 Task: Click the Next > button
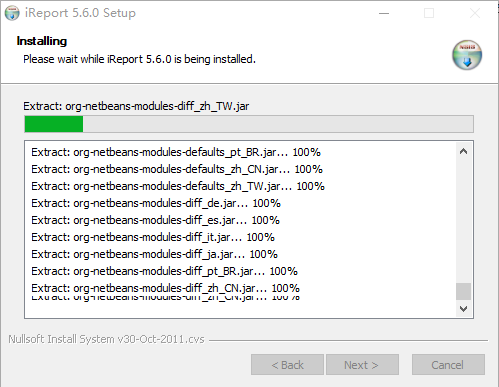point(362,365)
